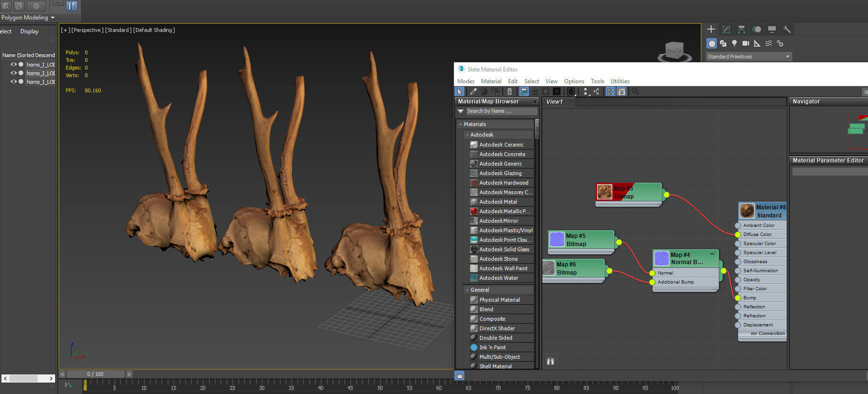Open the Options menu in Slate editor

[574, 81]
